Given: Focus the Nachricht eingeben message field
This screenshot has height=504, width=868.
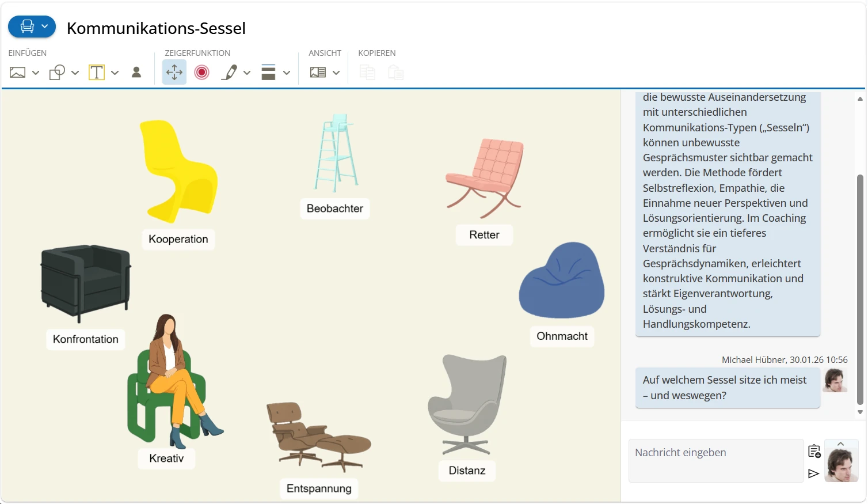Looking at the screenshot, I should (x=715, y=460).
